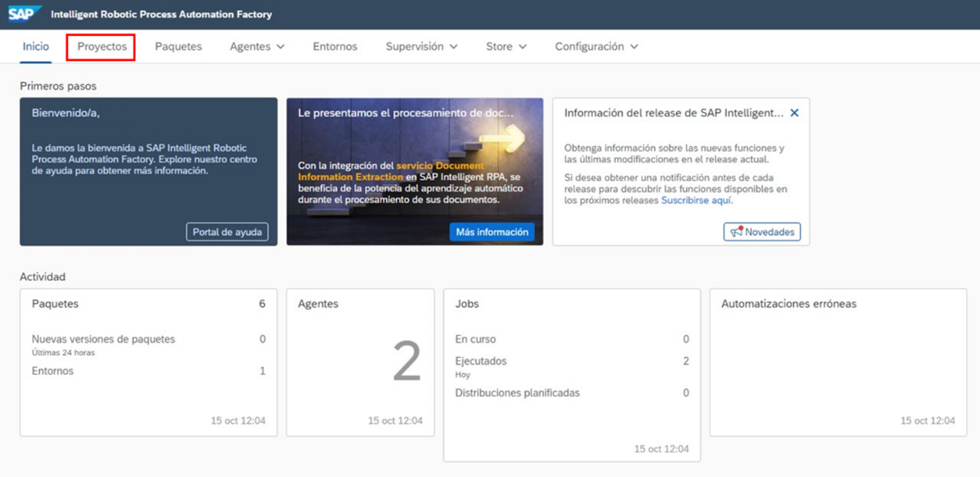Screen dimensions: 980x477
Task: Open the Inicio tab
Action: 36,47
